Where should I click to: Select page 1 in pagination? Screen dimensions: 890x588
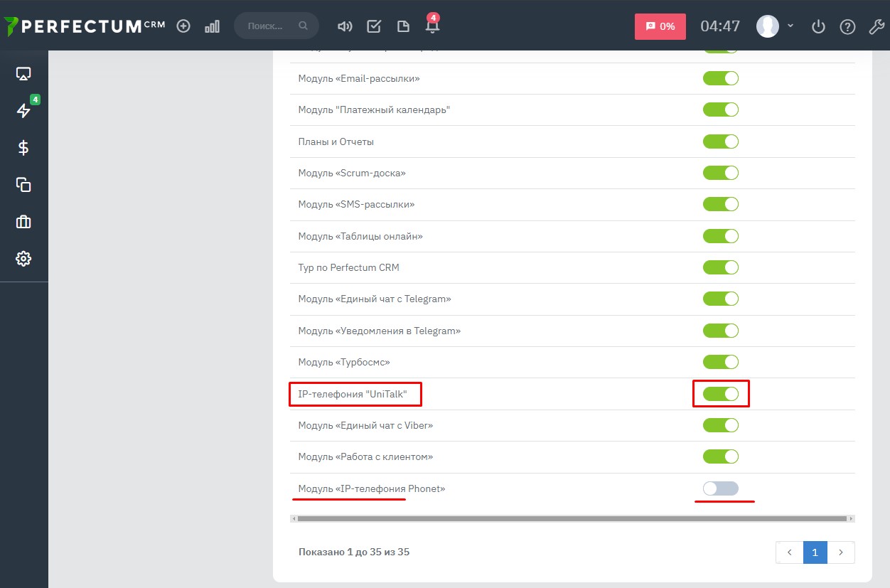tap(815, 552)
